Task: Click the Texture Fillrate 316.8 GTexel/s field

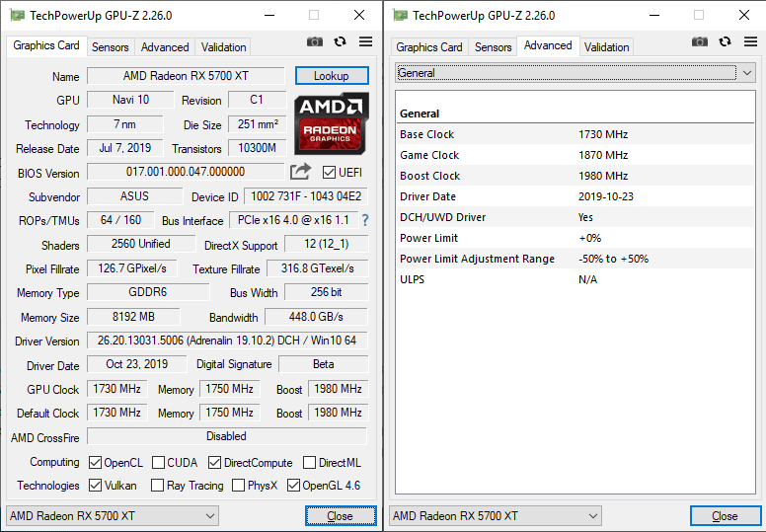Action: (318, 268)
